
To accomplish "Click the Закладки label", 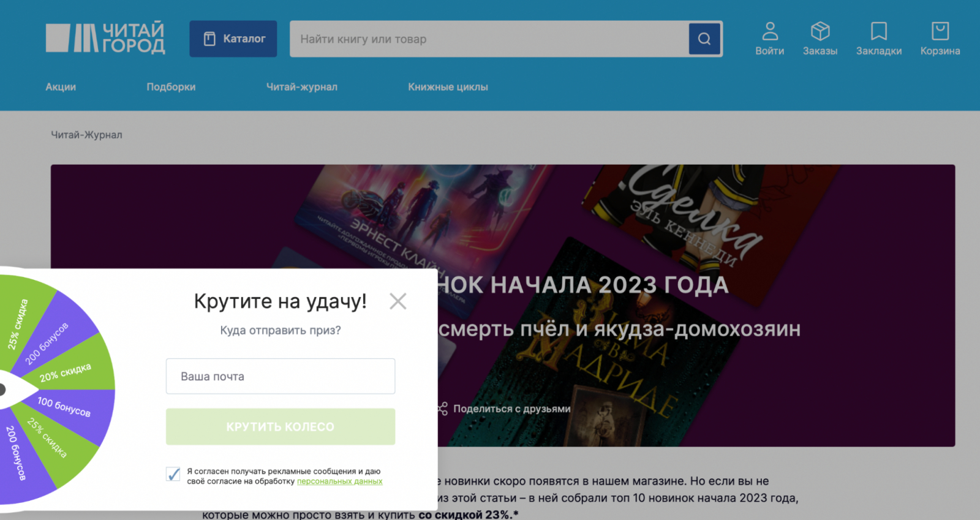I will [879, 51].
